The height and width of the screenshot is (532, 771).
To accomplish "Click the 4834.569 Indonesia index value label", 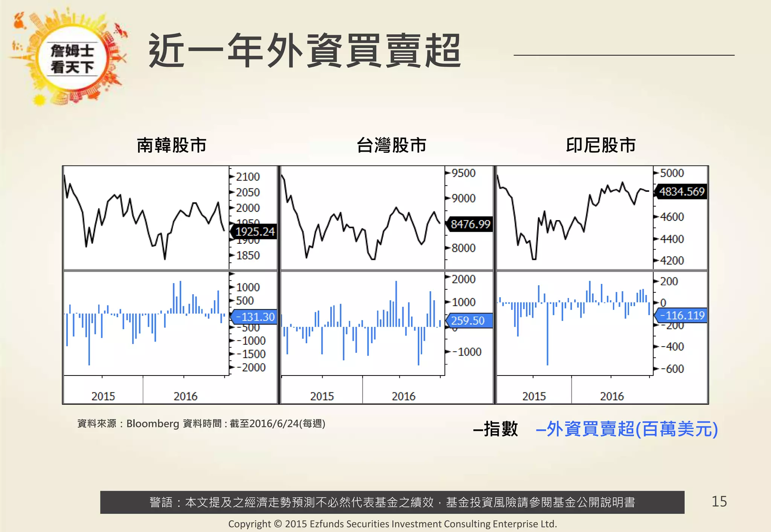I will point(681,192).
